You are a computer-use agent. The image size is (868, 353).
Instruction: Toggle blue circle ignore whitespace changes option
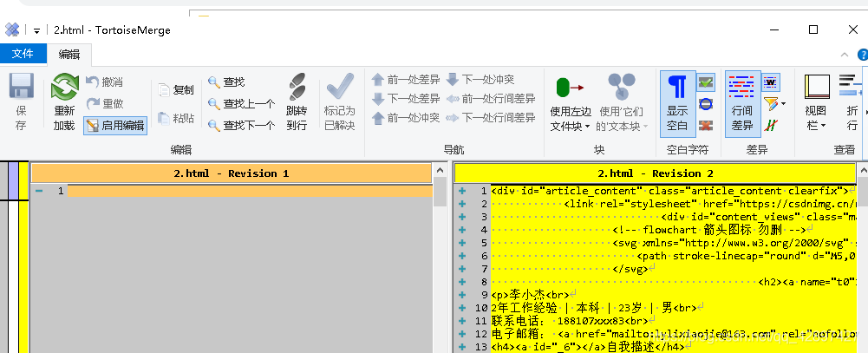(705, 103)
